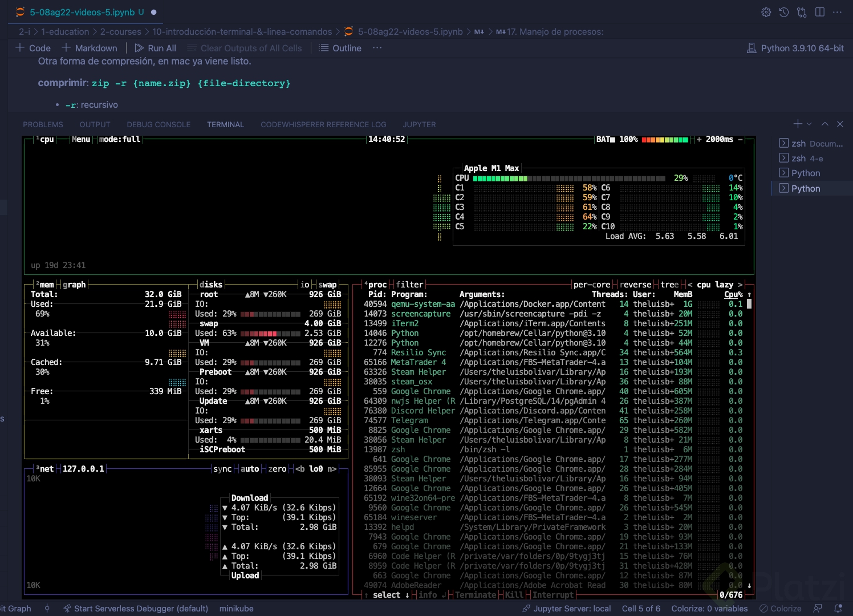Toggle auto scaling in btop net panel
Viewport: 853px width, 616px height.
(x=250, y=469)
